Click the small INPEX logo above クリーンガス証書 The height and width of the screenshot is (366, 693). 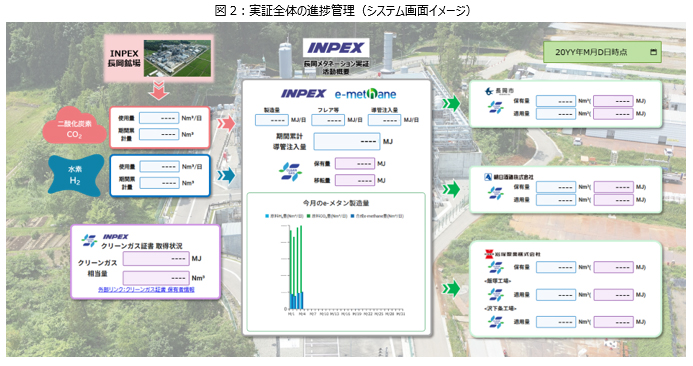(x=115, y=236)
